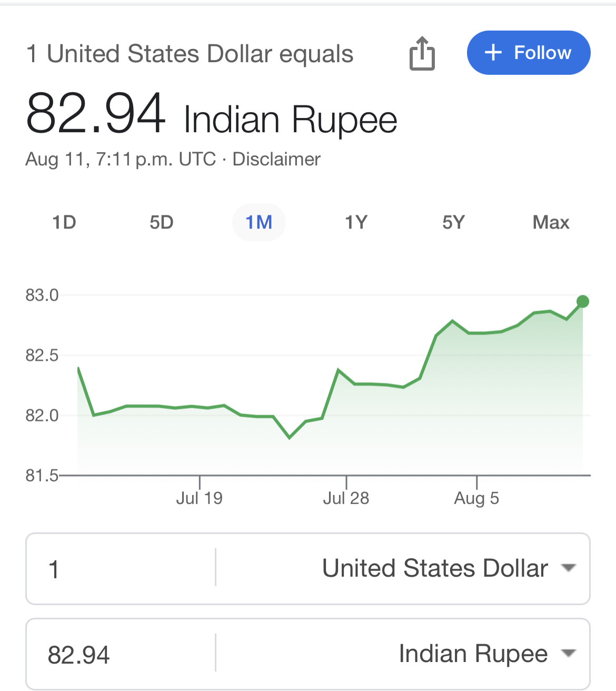Open the Disclaimer link
This screenshot has height=691, width=616.
coord(276,159)
